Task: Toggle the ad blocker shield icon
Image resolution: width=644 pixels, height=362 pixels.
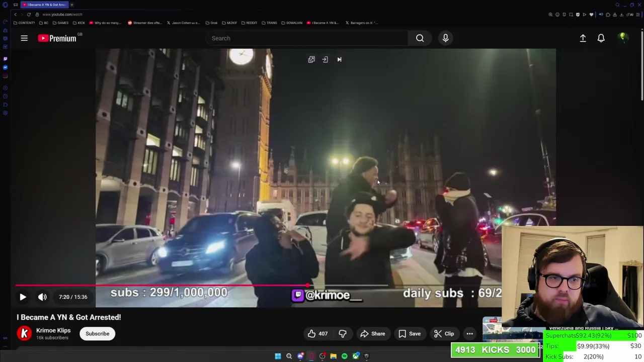Action: coord(578,15)
